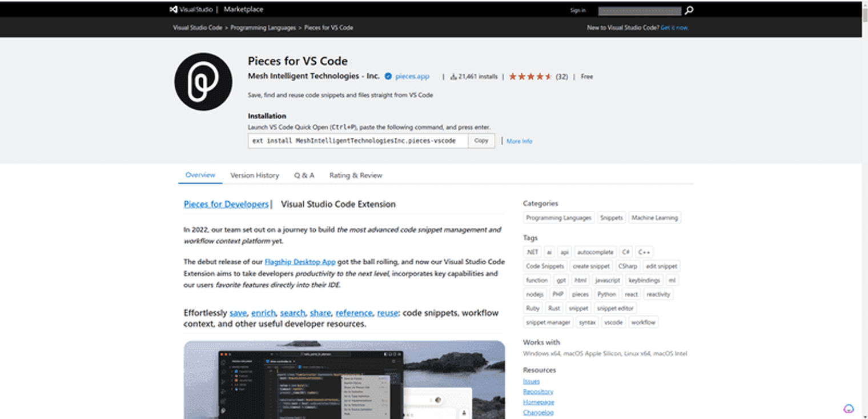Click Sign in
The width and height of the screenshot is (868, 419).
click(x=577, y=10)
